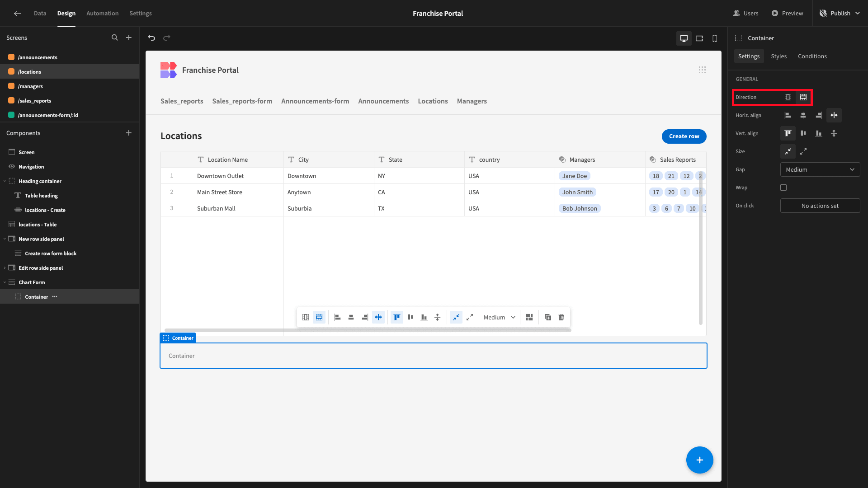The image size is (868, 488).
Task: Click the No actions set button
Action: [x=820, y=206]
